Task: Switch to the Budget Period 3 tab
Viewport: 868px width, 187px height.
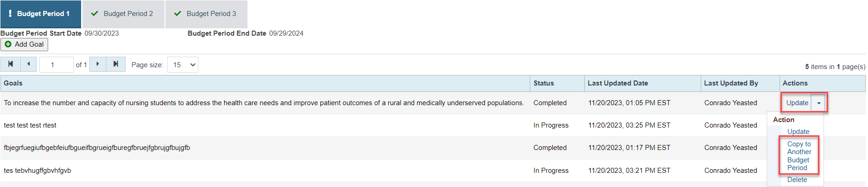Action: point(206,14)
